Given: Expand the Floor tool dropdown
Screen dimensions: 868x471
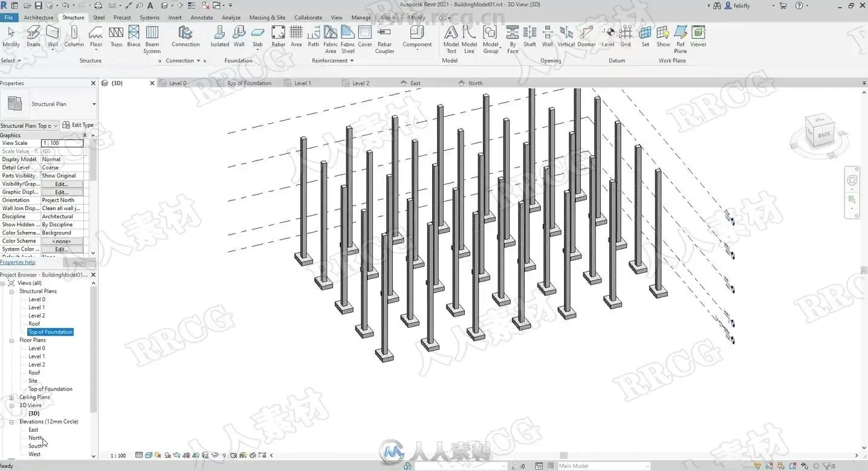Looking at the screenshot, I should click(x=96, y=51).
